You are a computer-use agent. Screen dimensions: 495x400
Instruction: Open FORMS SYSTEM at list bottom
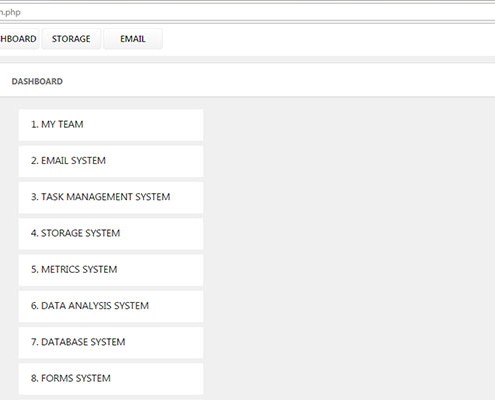point(111,379)
